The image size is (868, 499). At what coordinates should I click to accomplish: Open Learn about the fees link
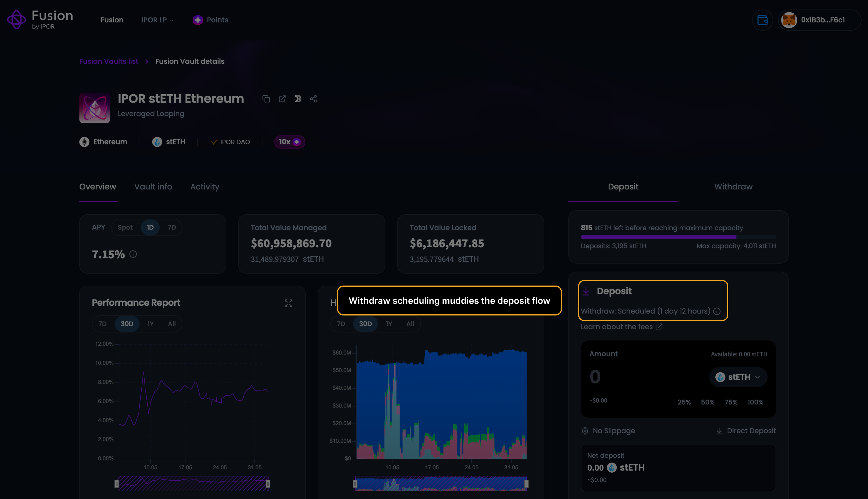point(621,327)
